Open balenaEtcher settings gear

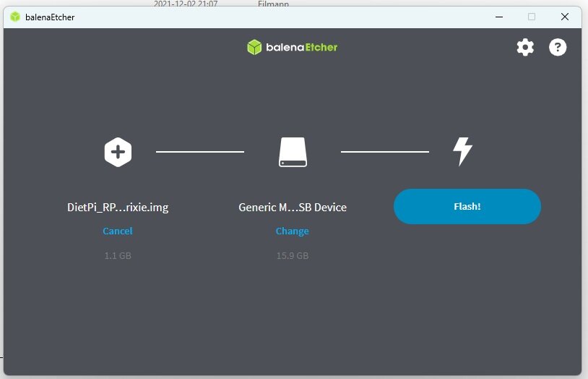click(525, 48)
